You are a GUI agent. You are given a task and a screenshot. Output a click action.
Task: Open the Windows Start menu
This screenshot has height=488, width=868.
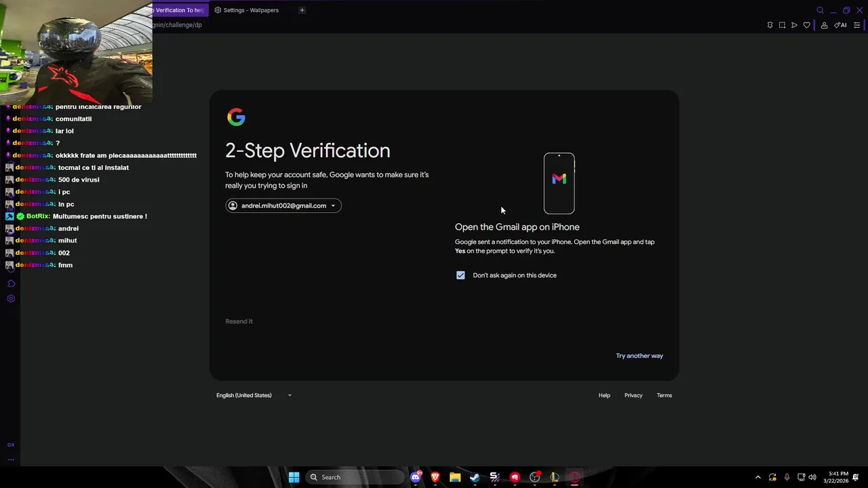point(294,477)
